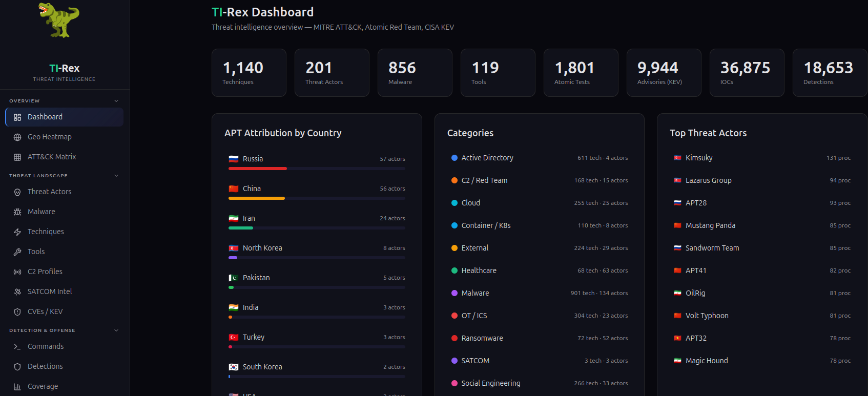
Task: Click the Threat Actors icon in sidebar
Action: [x=17, y=192]
